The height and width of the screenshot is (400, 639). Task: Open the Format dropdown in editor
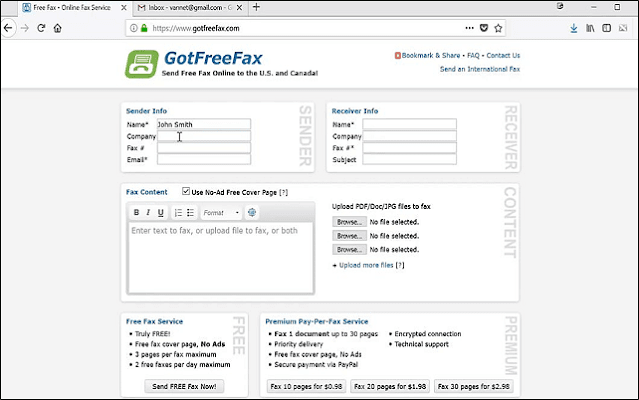221,213
